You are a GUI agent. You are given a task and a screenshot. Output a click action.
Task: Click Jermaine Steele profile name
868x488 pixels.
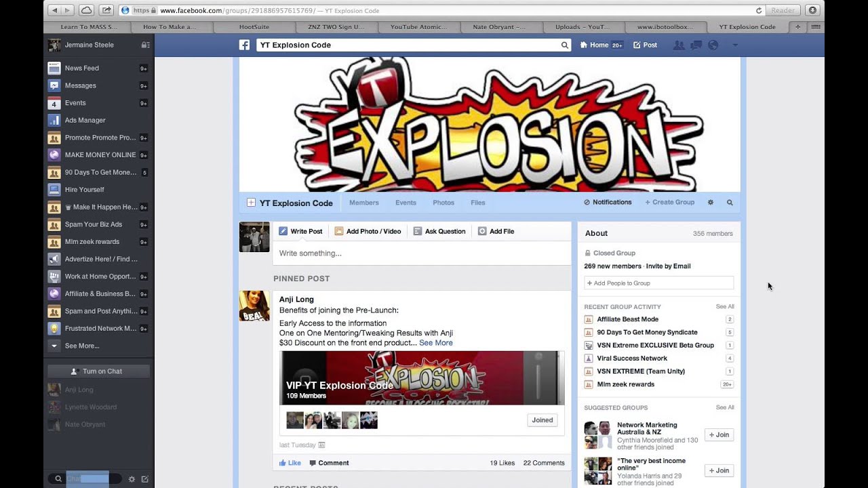pos(89,45)
